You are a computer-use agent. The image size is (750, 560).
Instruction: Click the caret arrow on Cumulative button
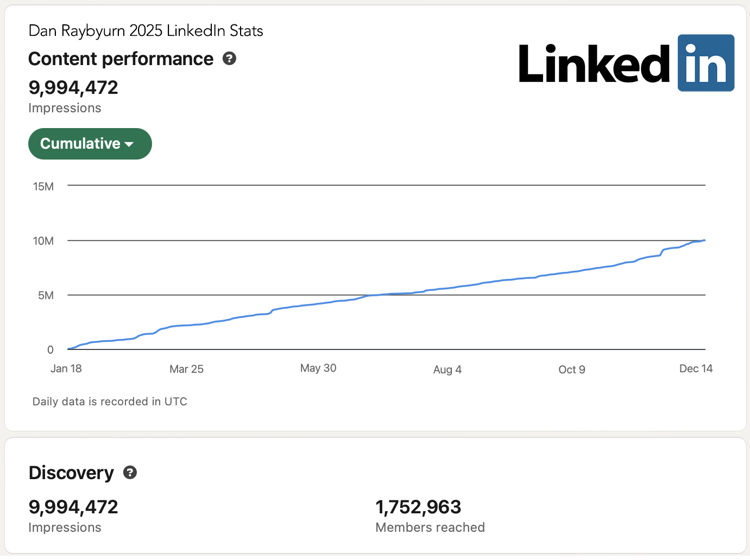[x=129, y=144]
